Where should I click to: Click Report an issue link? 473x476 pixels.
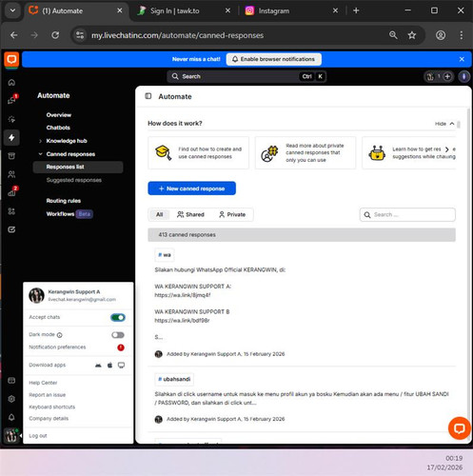(48, 395)
